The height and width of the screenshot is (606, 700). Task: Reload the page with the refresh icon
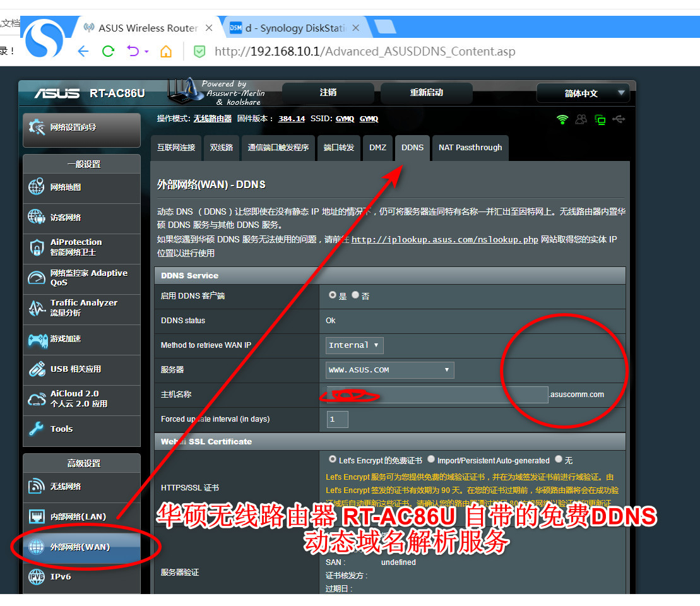[108, 51]
